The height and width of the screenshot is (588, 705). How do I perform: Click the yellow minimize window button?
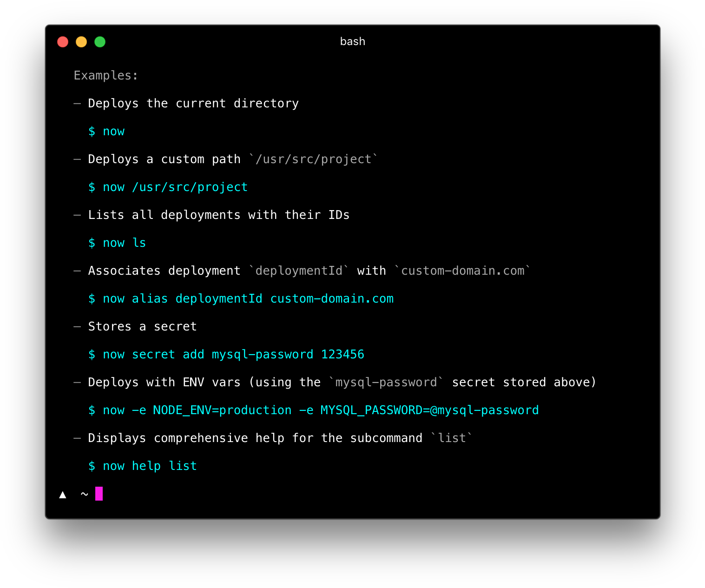[x=81, y=42]
